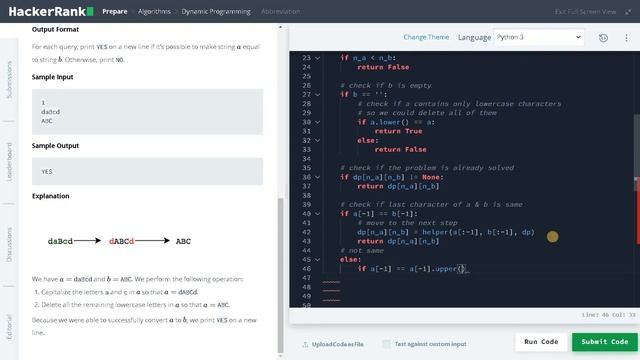The image size is (640, 360).
Task: Click the problem description scrollbar thumb
Action: 280,276
